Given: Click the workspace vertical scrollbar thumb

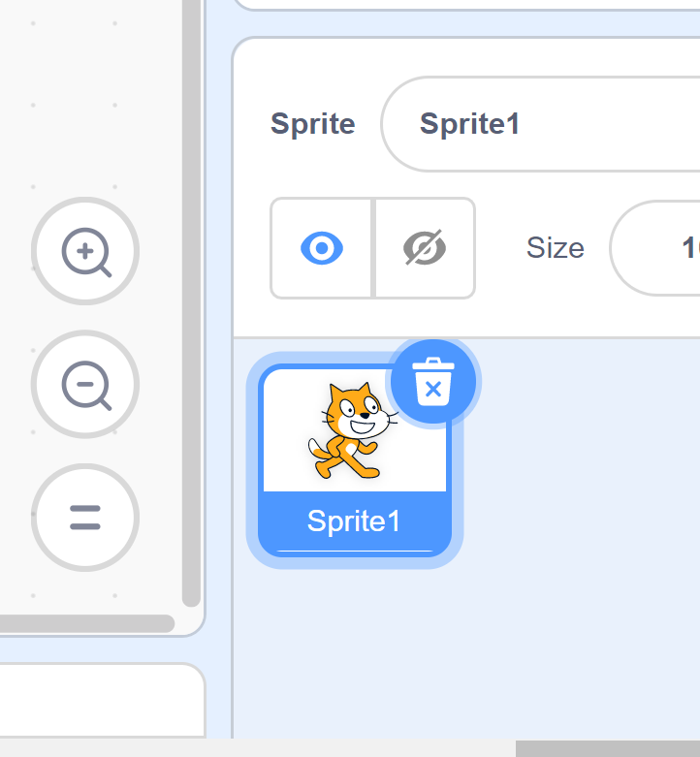Looking at the screenshot, I should pyautogui.click(x=191, y=303).
